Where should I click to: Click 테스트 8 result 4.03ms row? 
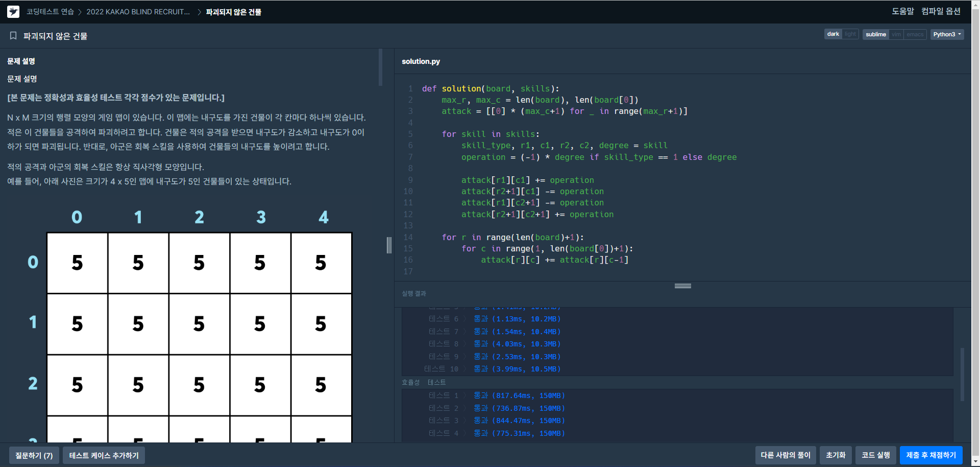coord(495,344)
